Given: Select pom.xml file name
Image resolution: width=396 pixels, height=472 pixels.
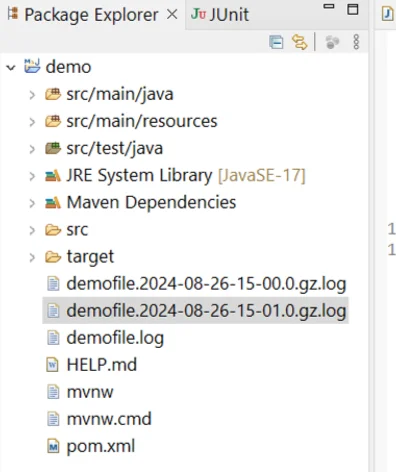Looking at the screenshot, I should [101, 446].
